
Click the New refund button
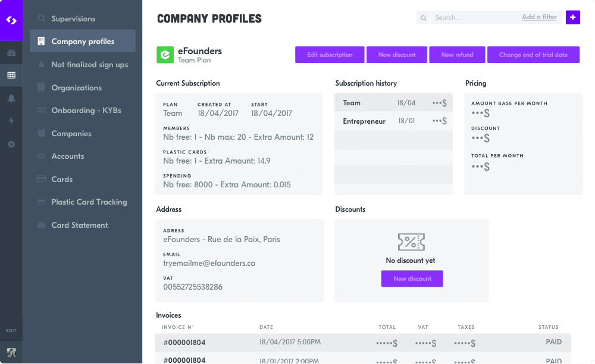coord(457,55)
